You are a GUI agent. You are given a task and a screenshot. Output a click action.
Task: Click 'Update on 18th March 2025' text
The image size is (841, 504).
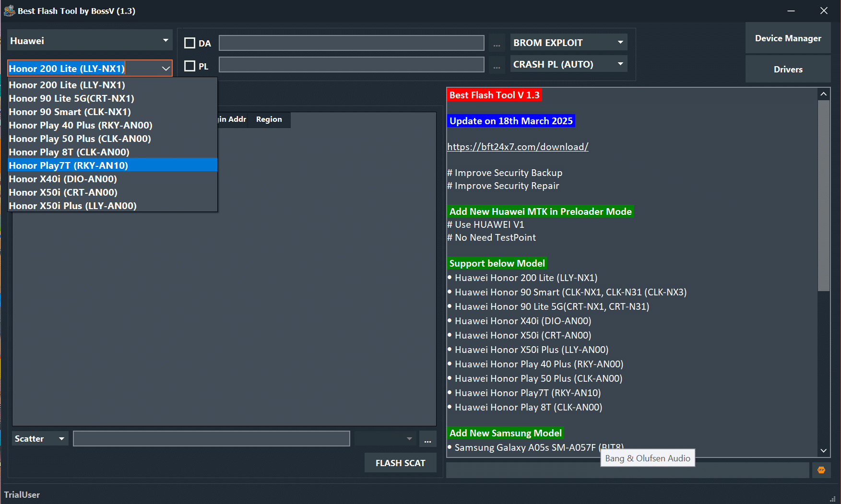click(x=511, y=121)
